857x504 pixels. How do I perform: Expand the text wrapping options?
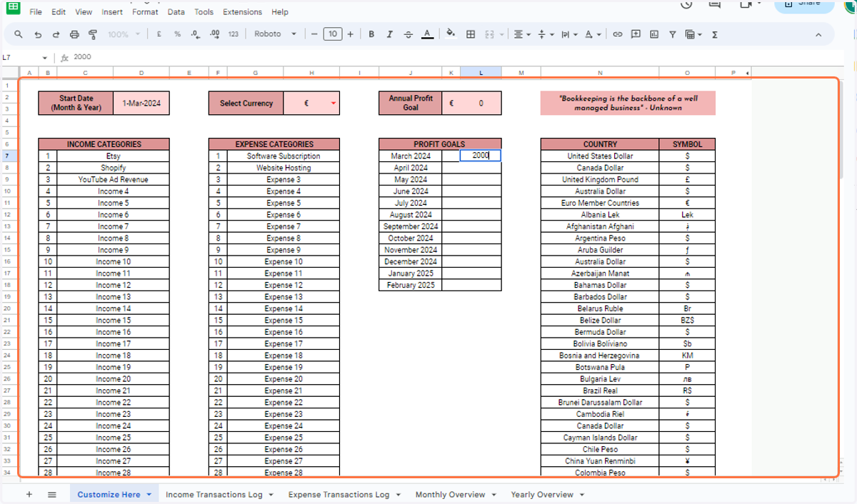pyautogui.click(x=569, y=34)
